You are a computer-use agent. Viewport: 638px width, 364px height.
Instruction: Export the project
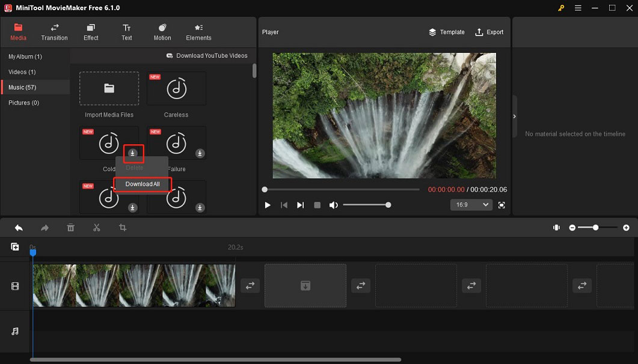(x=489, y=32)
